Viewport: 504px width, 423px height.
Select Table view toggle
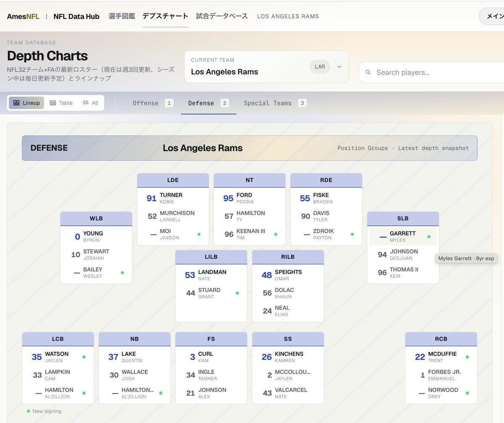[61, 103]
